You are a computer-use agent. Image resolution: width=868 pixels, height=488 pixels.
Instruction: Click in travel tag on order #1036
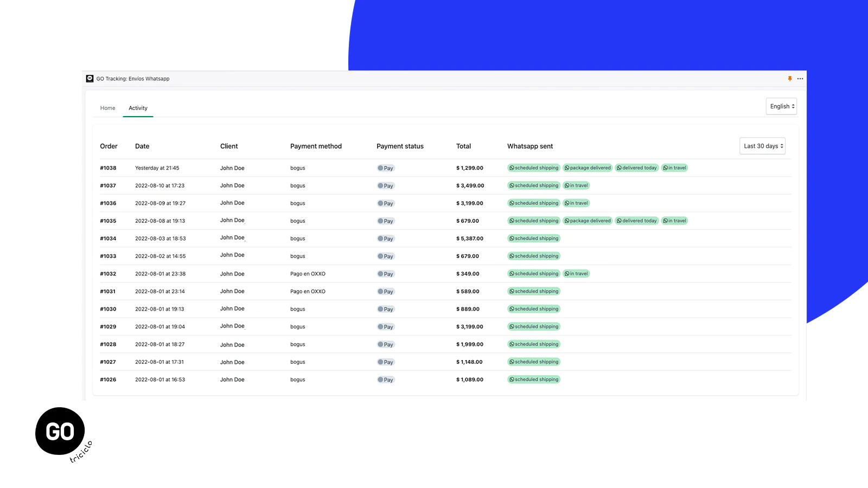click(576, 203)
